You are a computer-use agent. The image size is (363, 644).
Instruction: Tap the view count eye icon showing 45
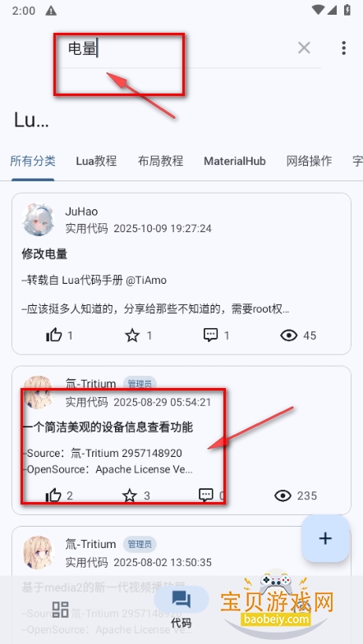tap(288, 336)
